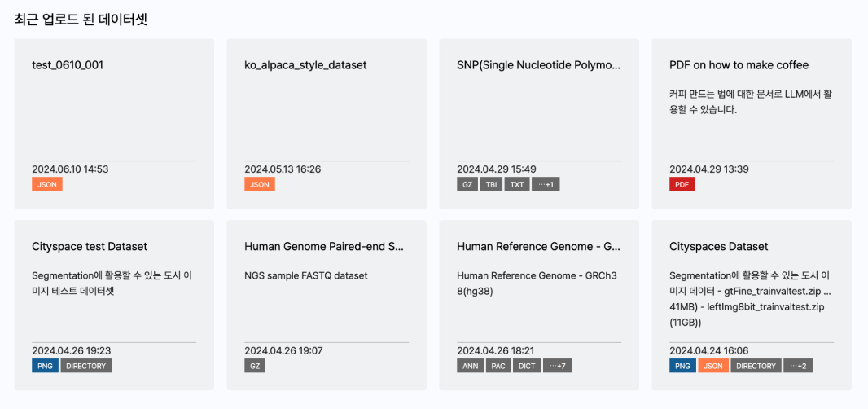Click the DICT file type tag
Image resolution: width=868 pixels, height=409 pixels.
pyautogui.click(x=527, y=366)
